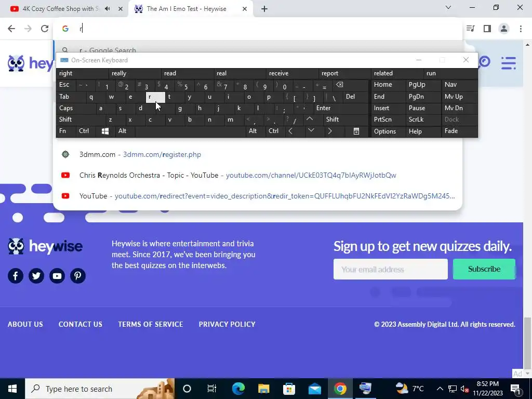The width and height of the screenshot is (532, 399).
Task: Open Chrome media control icon
Action: 470,29
